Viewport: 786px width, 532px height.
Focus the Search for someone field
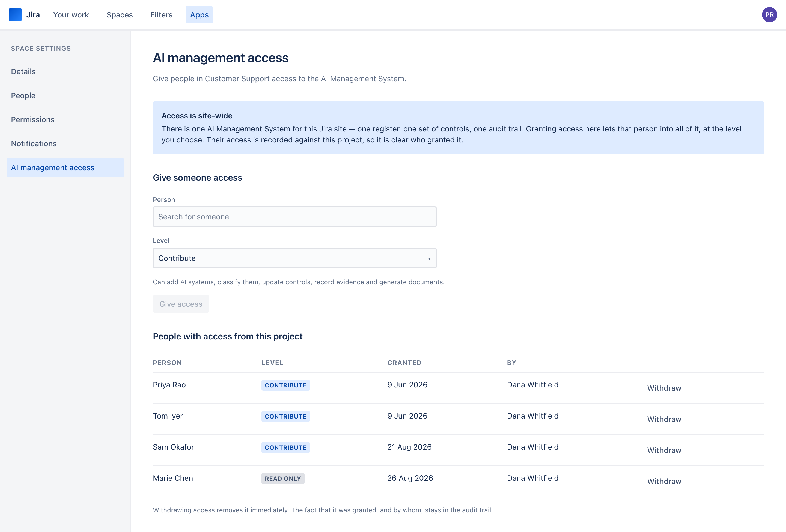coord(294,217)
